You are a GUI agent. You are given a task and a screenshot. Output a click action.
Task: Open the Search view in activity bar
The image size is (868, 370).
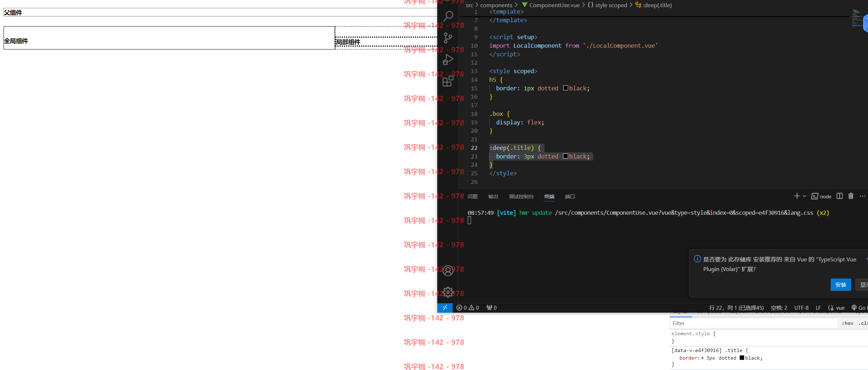point(448,16)
